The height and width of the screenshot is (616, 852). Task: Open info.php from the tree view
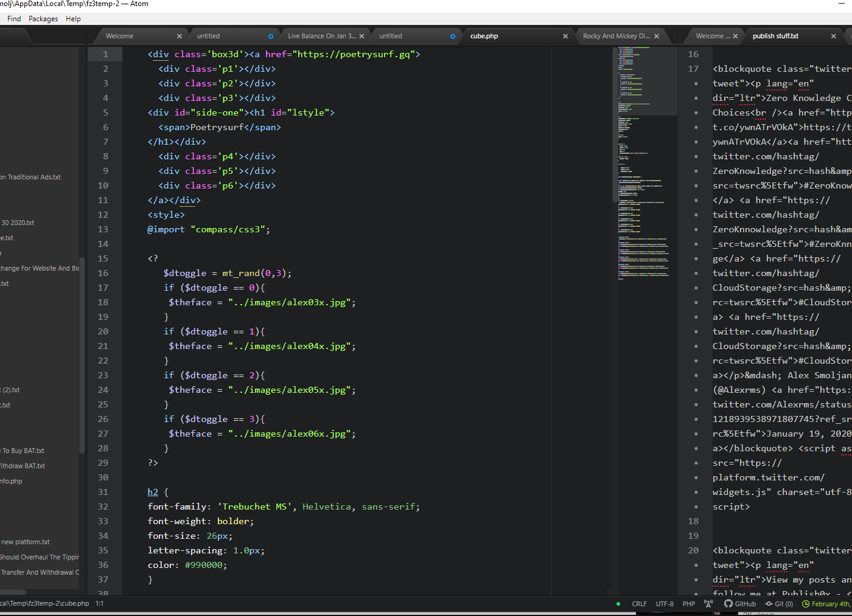[12, 481]
